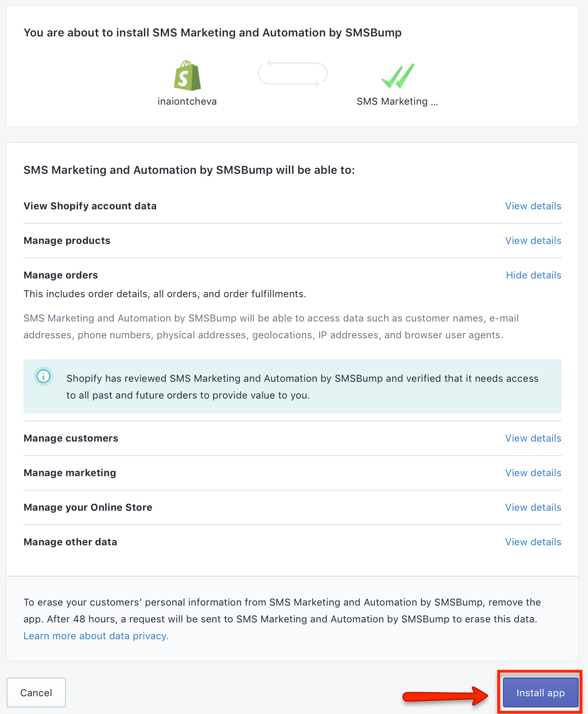The width and height of the screenshot is (588, 714).
Task: View details for Manage other data
Action: 533,542
